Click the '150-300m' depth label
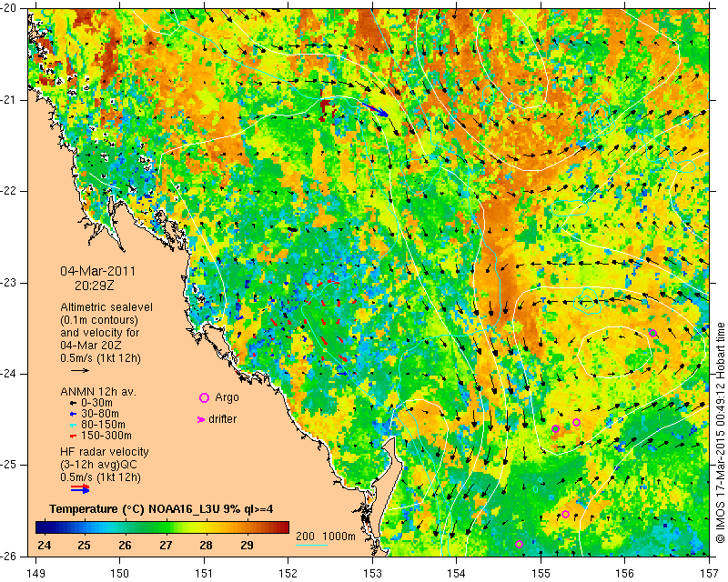The width and height of the screenshot is (728, 582). click(106, 436)
